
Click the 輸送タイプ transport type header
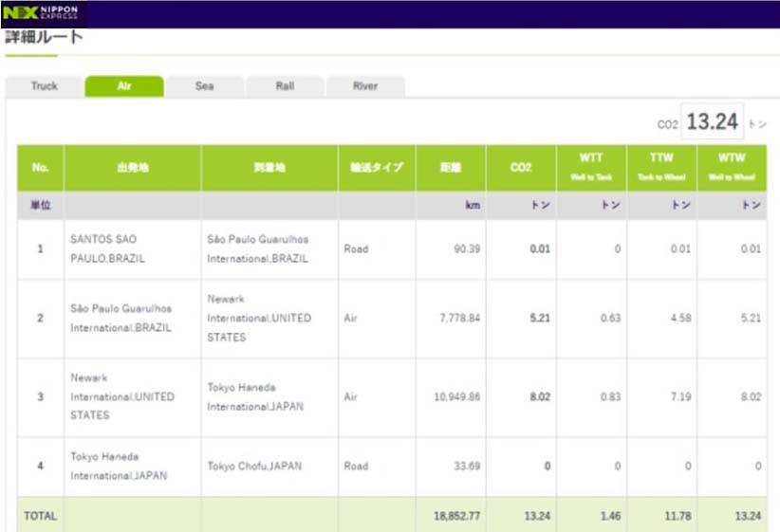pos(377,168)
